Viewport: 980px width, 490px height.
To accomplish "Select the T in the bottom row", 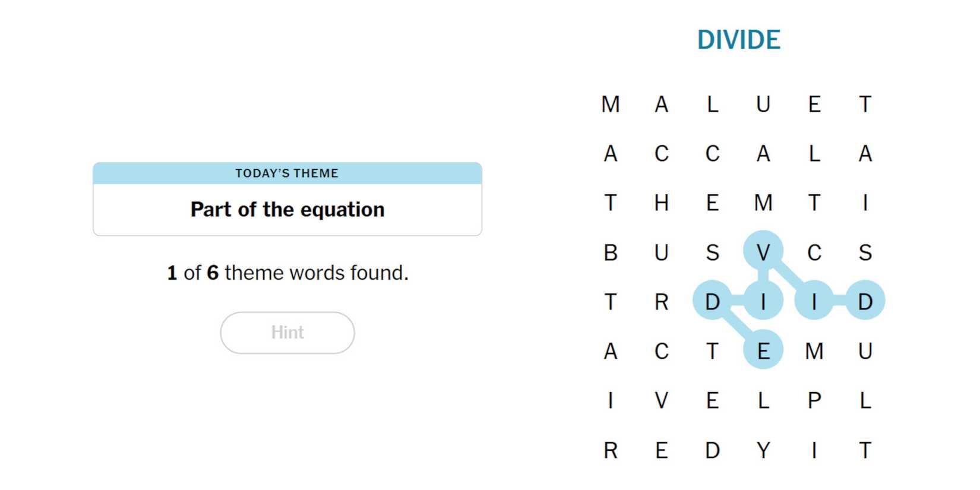I will [865, 450].
